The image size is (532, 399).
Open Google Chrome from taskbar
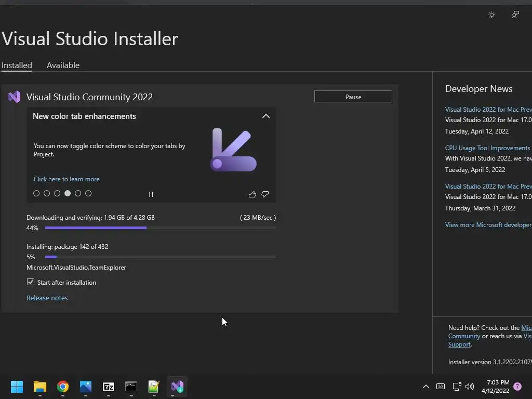coord(63,387)
